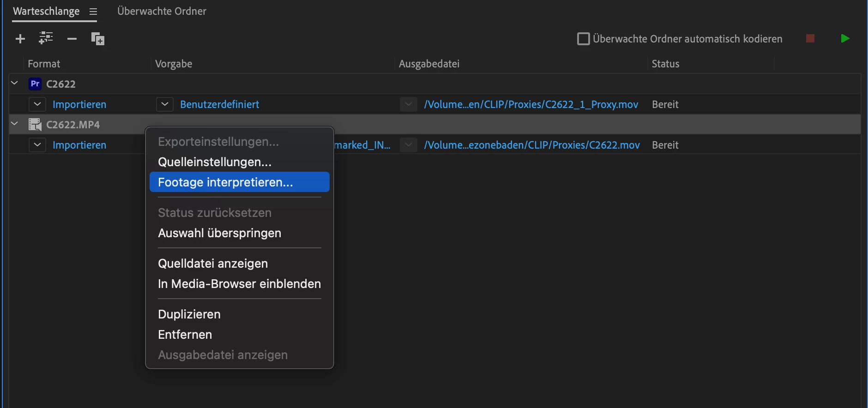868x408 pixels.
Task: Click the Duplicate icon in the toolbar
Action: pyautogui.click(x=98, y=39)
